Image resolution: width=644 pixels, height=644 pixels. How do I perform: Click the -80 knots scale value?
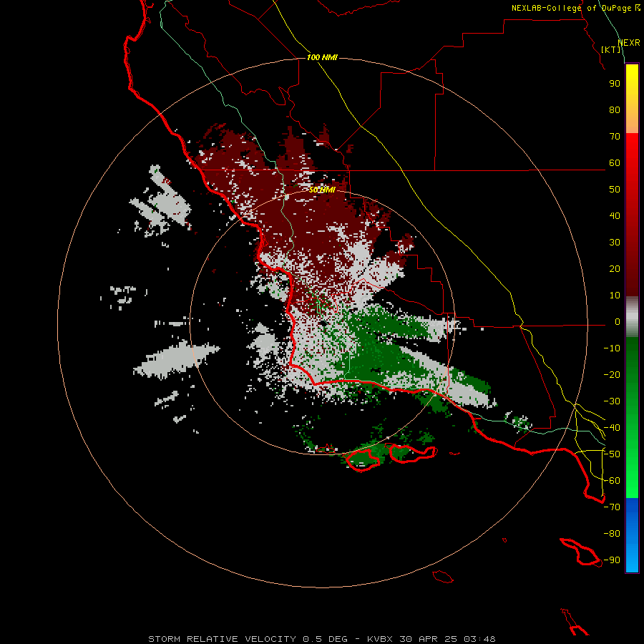pyautogui.click(x=612, y=534)
